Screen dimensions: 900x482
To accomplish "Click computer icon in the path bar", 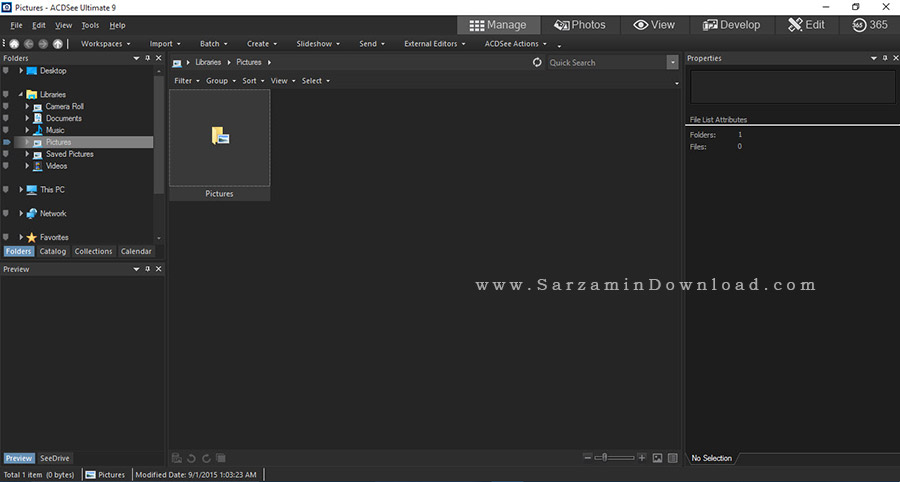I will [x=177, y=63].
